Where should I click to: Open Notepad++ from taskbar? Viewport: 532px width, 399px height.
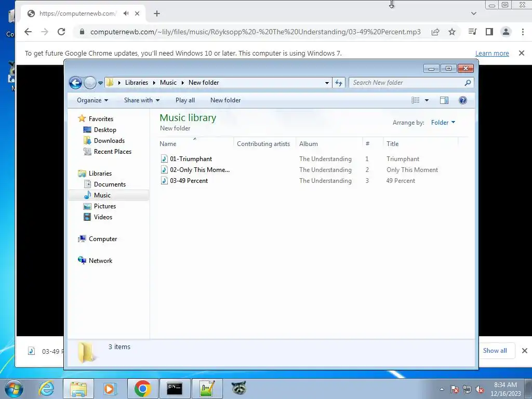point(207,389)
